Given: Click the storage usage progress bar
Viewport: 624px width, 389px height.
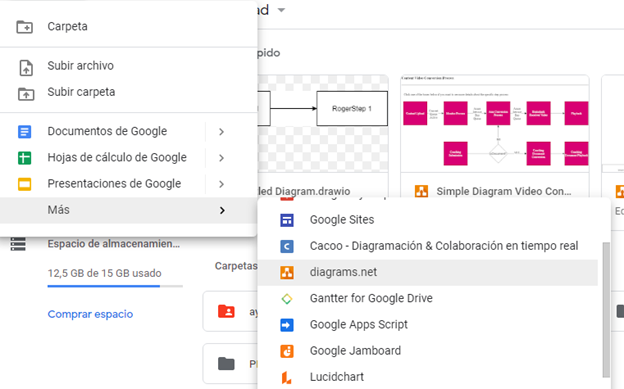Looking at the screenshot, I should 115,286.
